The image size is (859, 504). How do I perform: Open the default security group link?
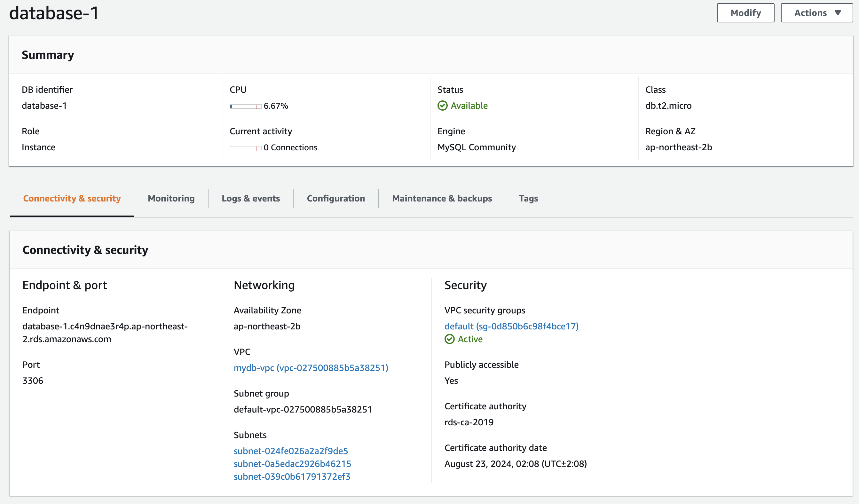pyautogui.click(x=511, y=326)
